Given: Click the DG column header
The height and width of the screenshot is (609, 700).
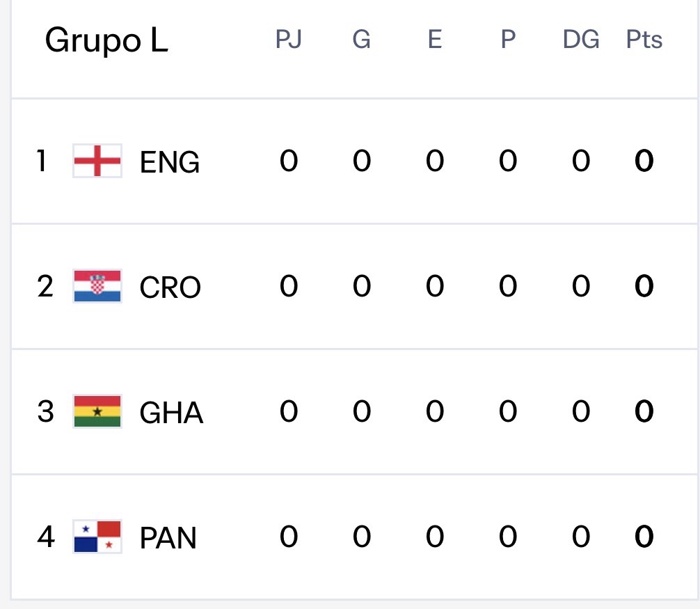Looking at the screenshot, I should point(581,40).
